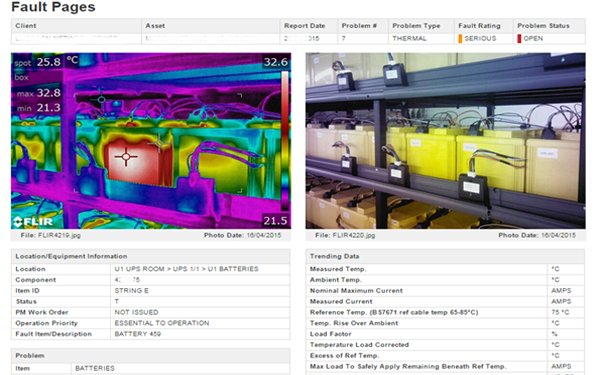Select the BATTERIES item in Problem section

pos(95,368)
